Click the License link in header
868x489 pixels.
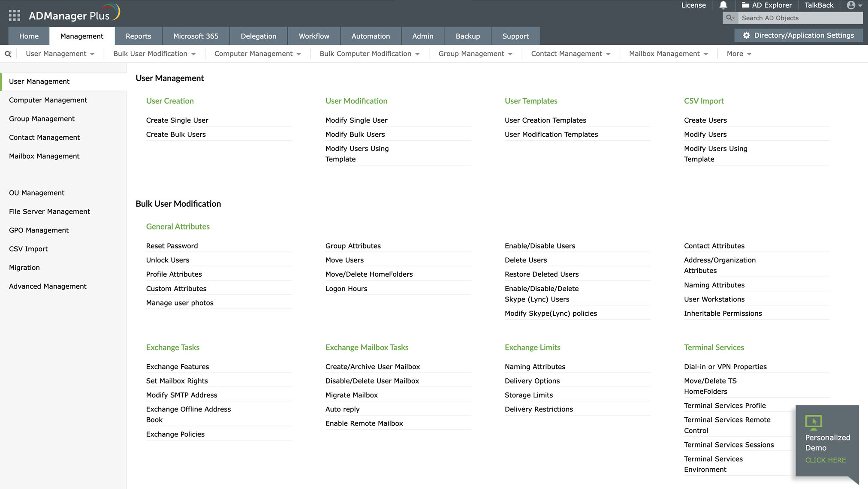pyautogui.click(x=693, y=5)
